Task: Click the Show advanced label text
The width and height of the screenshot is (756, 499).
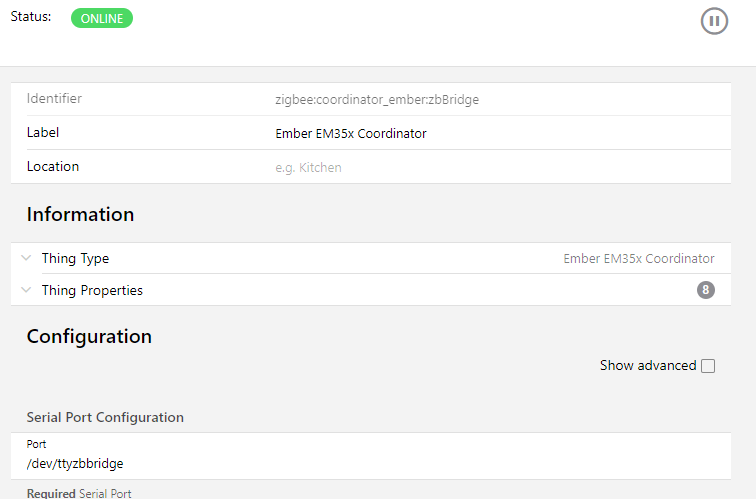Action: click(x=648, y=365)
